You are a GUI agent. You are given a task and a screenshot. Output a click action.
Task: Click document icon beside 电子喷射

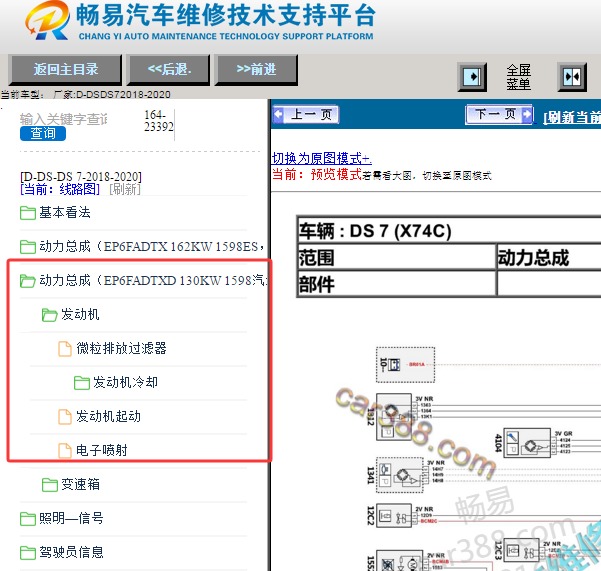point(65,451)
